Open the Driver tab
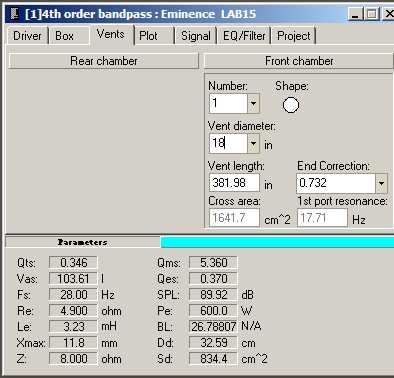Viewport: 394px width, 378px height. [x=27, y=36]
